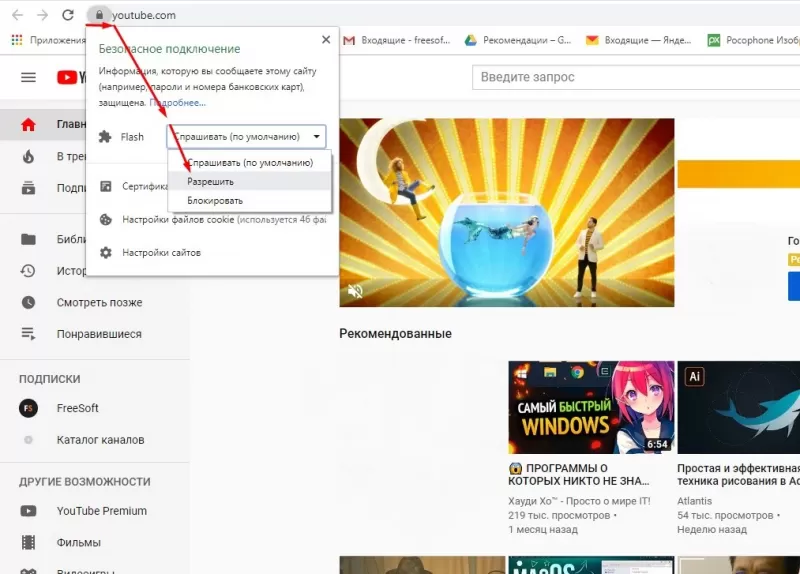800x574 pixels.
Task: Open the Gmail bookmark icon Входящие - freesof
Action: point(349,40)
